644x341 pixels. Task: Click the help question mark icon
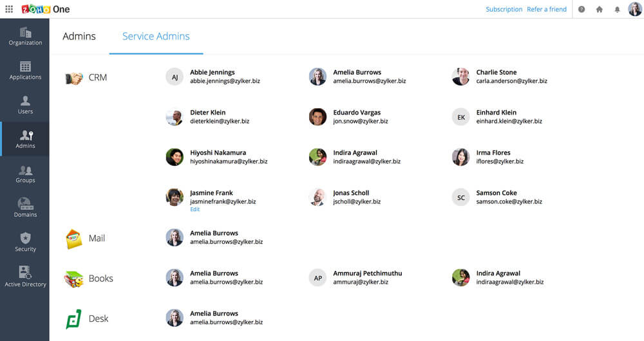coord(582,10)
